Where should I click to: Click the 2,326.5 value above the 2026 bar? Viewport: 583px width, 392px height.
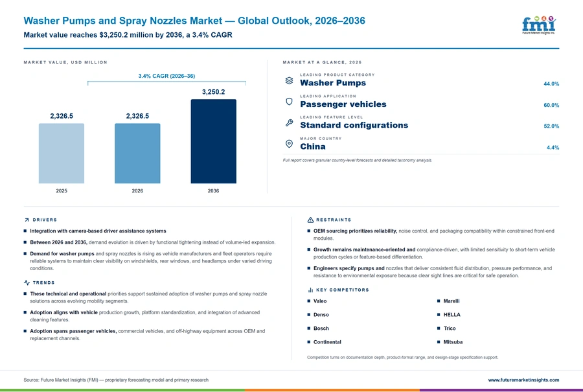(x=137, y=116)
